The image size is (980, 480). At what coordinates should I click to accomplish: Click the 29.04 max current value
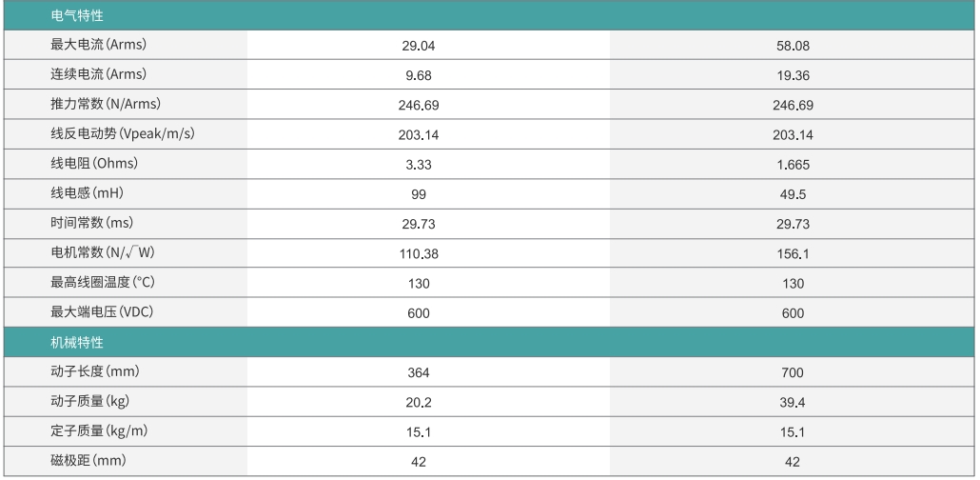point(419,46)
